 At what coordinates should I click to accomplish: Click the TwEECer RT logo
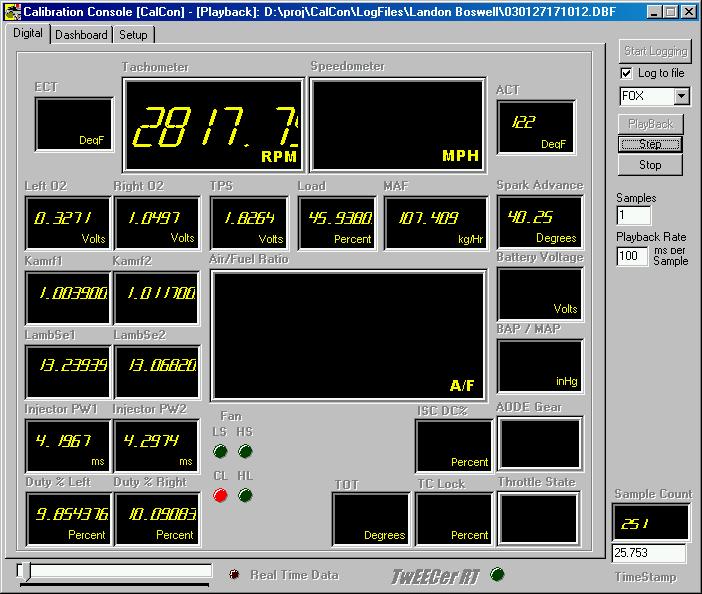(436, 575)
